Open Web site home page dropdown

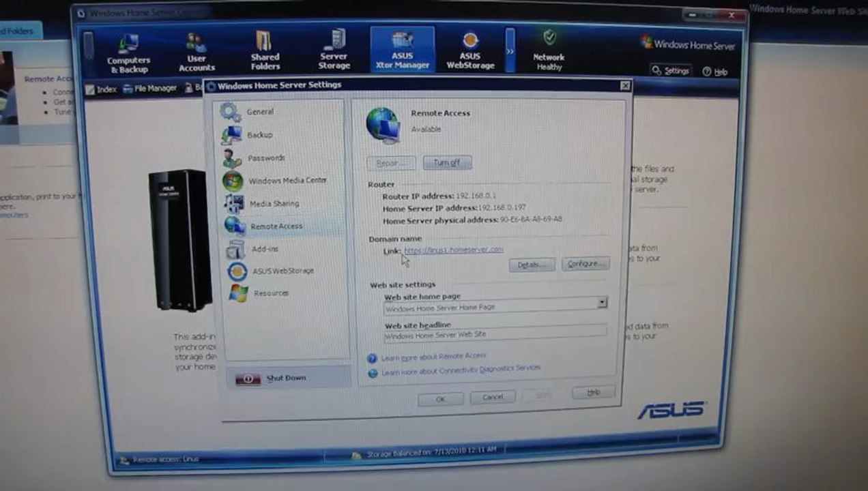[602, 303]
